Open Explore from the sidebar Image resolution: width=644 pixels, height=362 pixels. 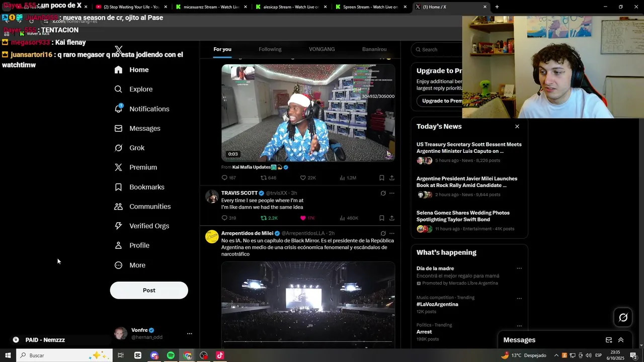coord(133,89)
